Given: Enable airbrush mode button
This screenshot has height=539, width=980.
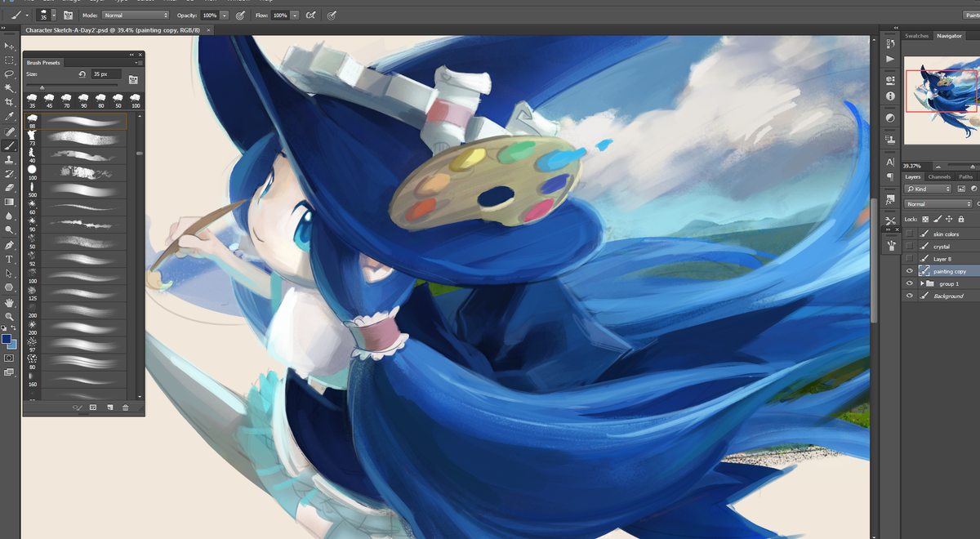Looking at the screenshot, I should click(x=311, y=15).
